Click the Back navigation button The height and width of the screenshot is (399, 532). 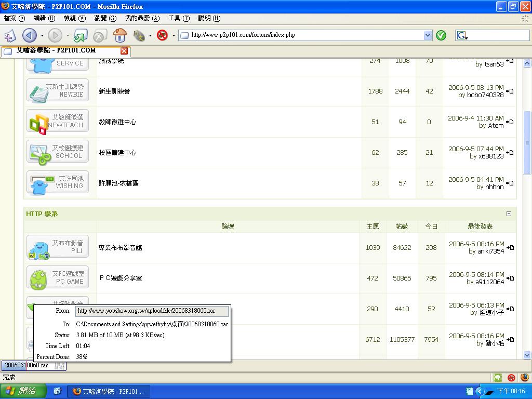(29, 35)
